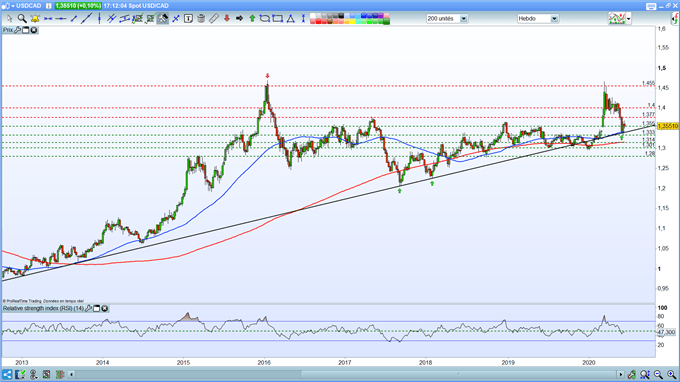Create an alert with the bell icon
680x382 pixels.
(x=35, y=19)
